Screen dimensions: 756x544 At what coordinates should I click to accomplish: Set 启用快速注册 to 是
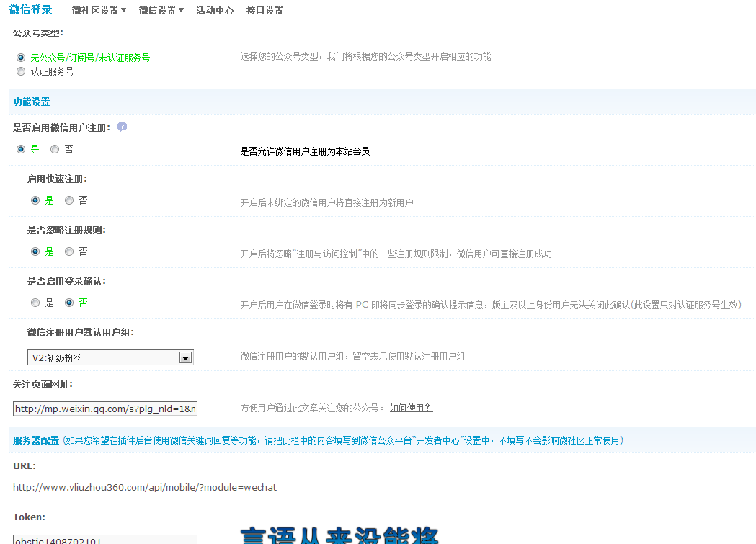pyautogui.click(x=35, y=200)
